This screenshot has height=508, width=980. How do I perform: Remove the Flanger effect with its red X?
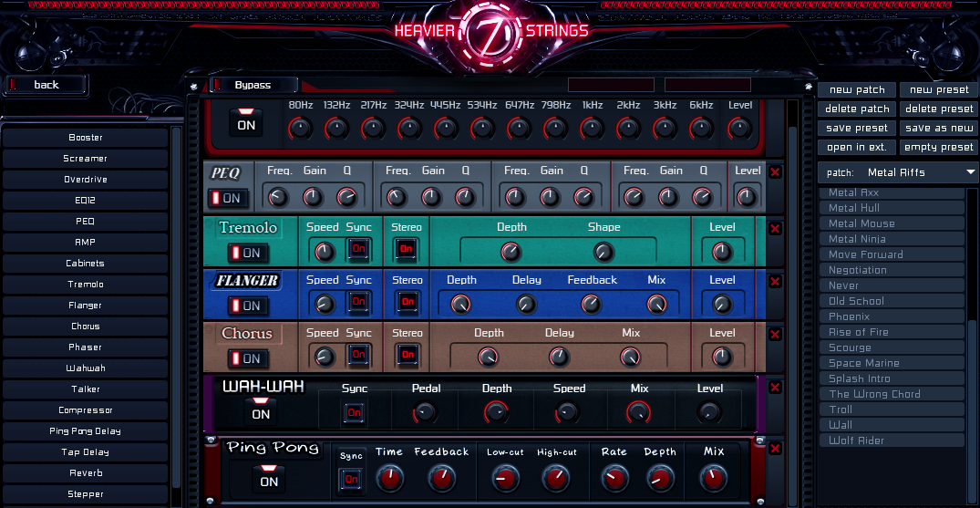775,282
